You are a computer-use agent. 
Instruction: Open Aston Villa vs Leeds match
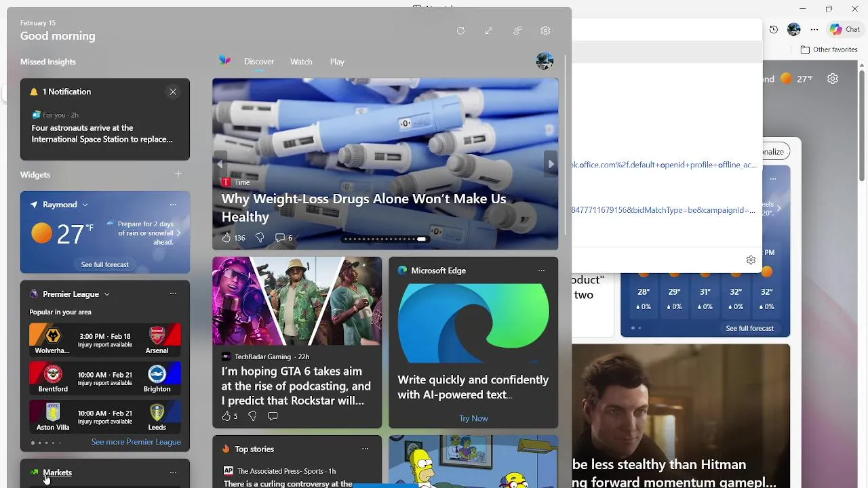[x=105, y=417]
